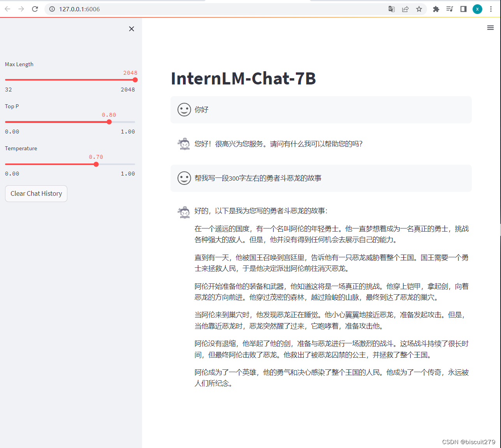Click the paragraph starting 直到有一天

(332, 263)
